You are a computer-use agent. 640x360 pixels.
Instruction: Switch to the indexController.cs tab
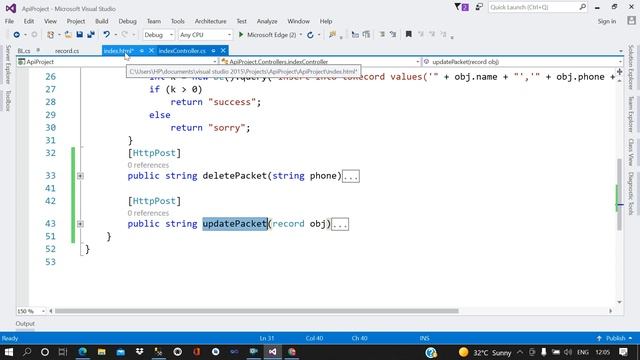[x=182, y=51]
